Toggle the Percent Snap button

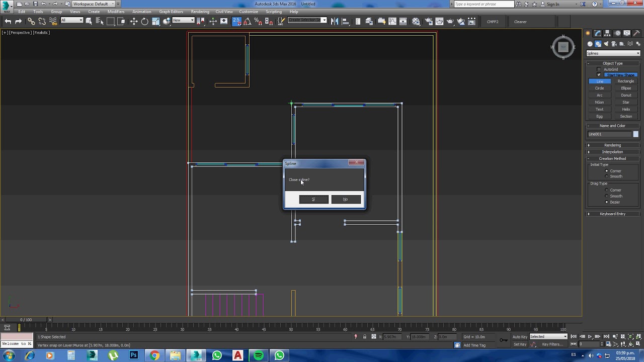258,21
